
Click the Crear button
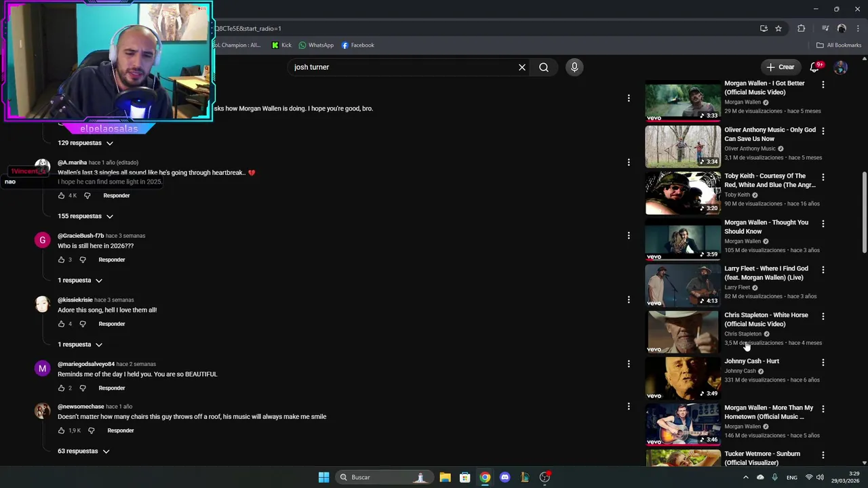click(781, 67)
